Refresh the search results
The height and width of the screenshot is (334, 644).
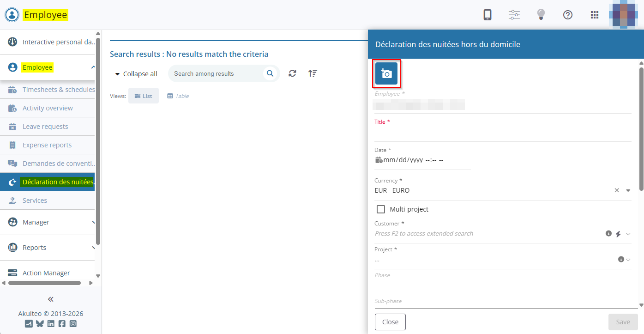292,73
